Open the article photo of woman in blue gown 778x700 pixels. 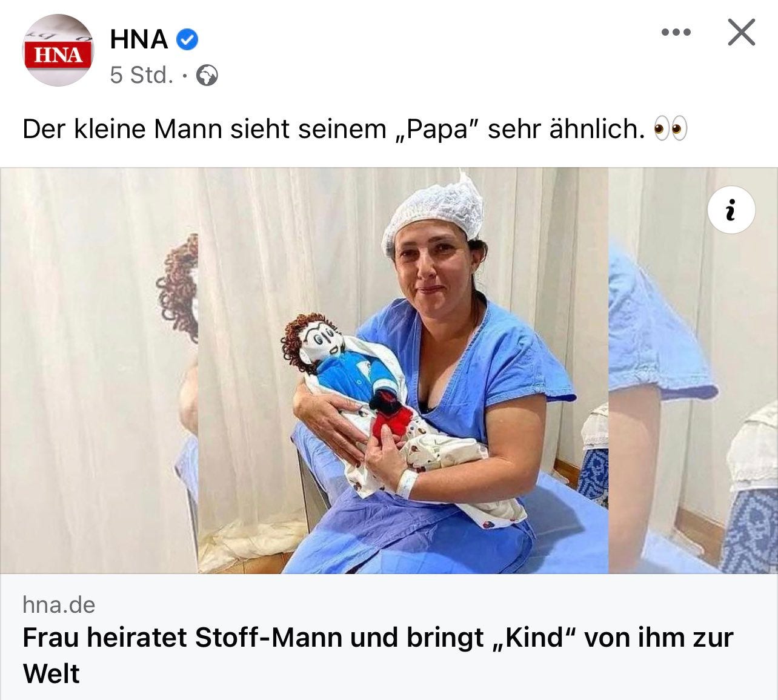[x=403, y=371]
